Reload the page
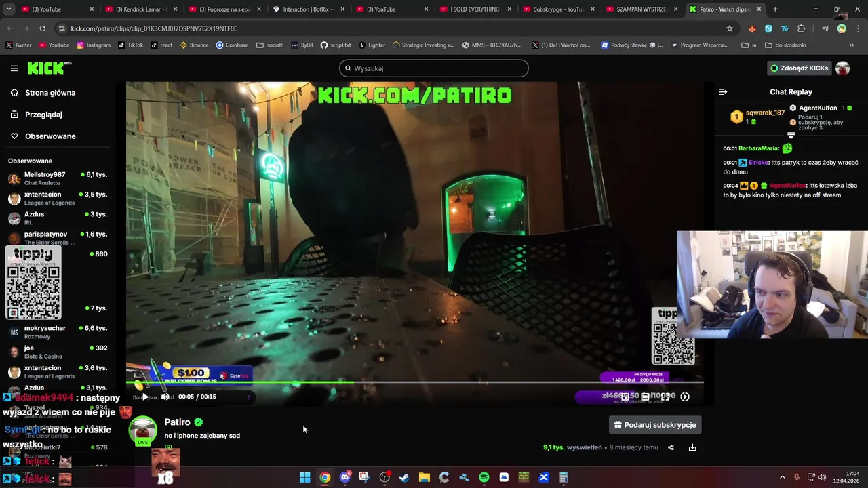Image resolution: width=868 pixels, height=488 pixels. pyautogui.click(x=42, y=28)
